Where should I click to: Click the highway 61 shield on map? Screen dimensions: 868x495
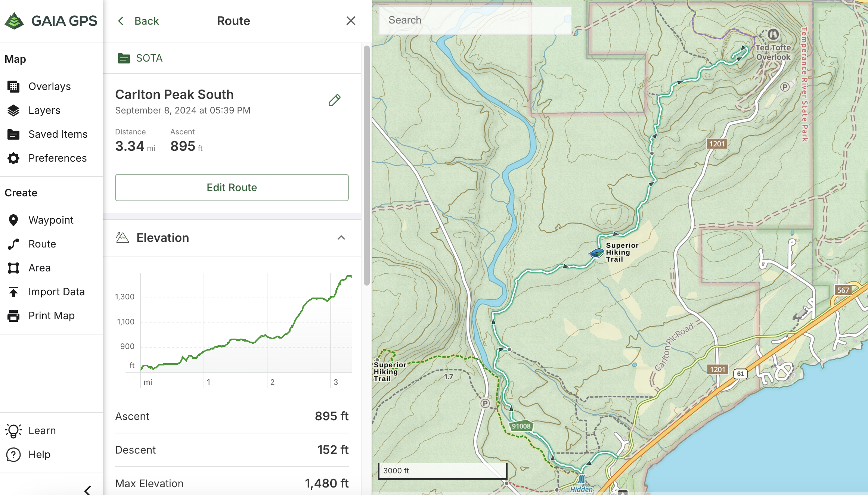pos(740,374)
